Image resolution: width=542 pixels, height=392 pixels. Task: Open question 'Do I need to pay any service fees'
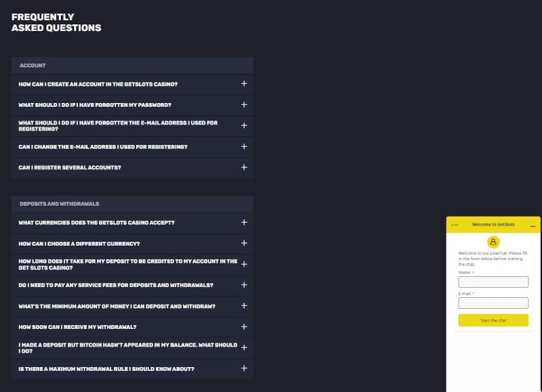pyautogui.click(x=132, y=285)
